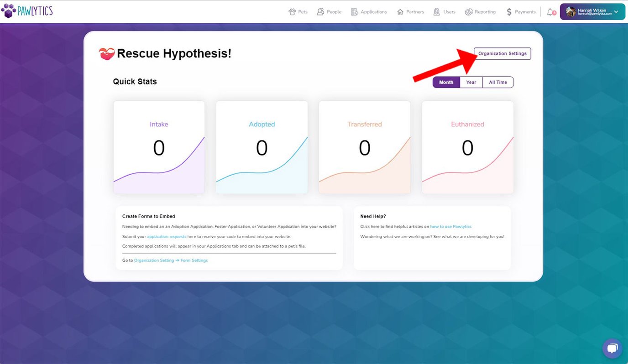
Task: Click the Pawlytics logo icon
Action: pyautogui.click(x=9, y=10)
